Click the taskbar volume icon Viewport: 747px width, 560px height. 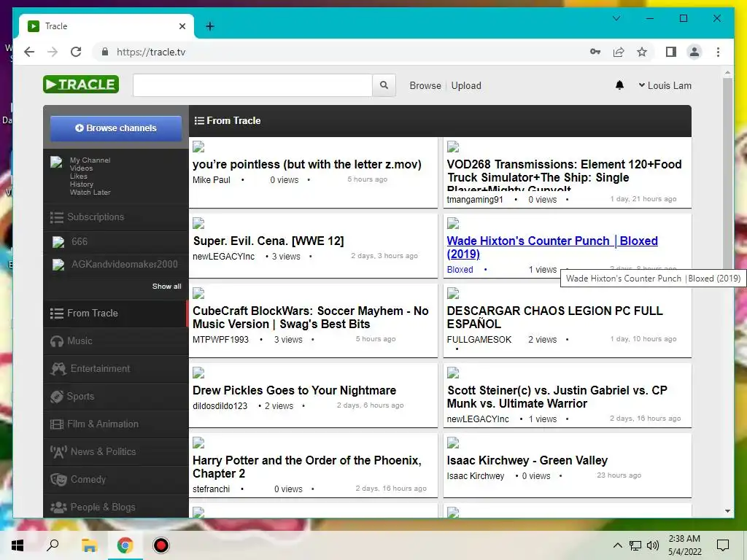click(x=653, y=545)
